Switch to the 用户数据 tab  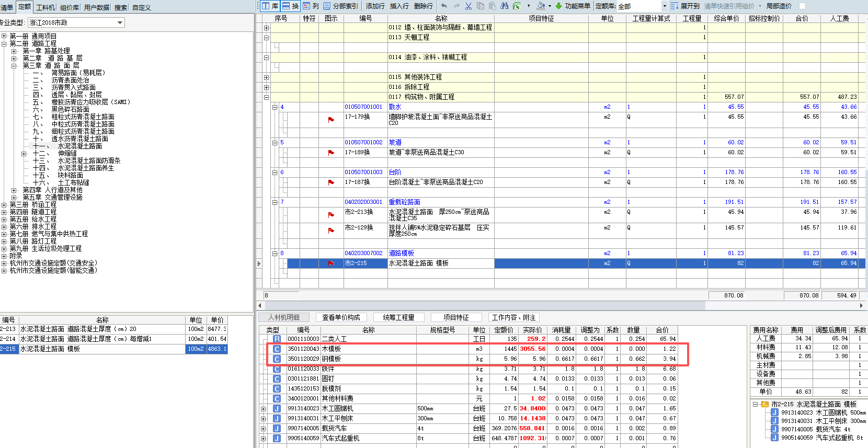click(97, 7)
